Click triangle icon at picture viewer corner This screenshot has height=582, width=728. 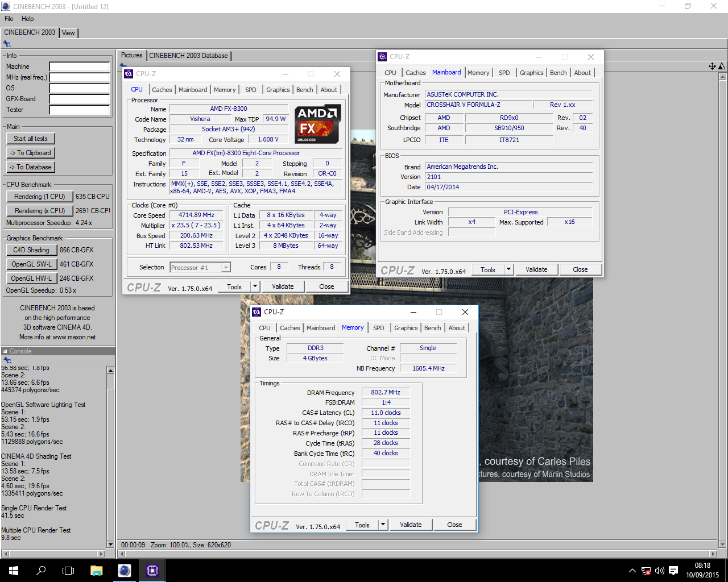(x=722, y=66)
